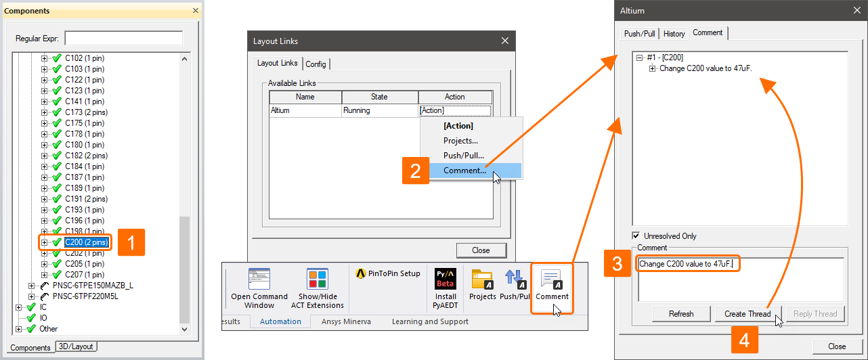
Task: Open PinToPin Setup tool
Action: pos(387,273)
